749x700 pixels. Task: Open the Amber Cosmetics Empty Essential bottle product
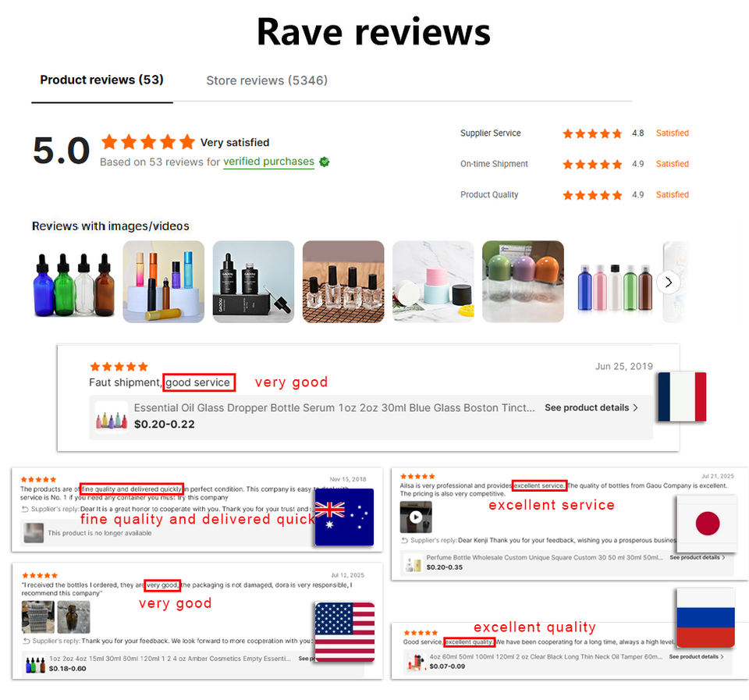(169, 659)
